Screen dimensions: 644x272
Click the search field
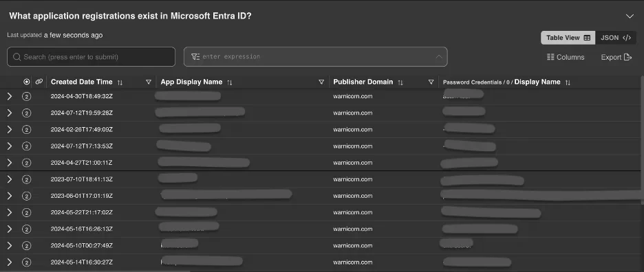(x=92, y=56)
